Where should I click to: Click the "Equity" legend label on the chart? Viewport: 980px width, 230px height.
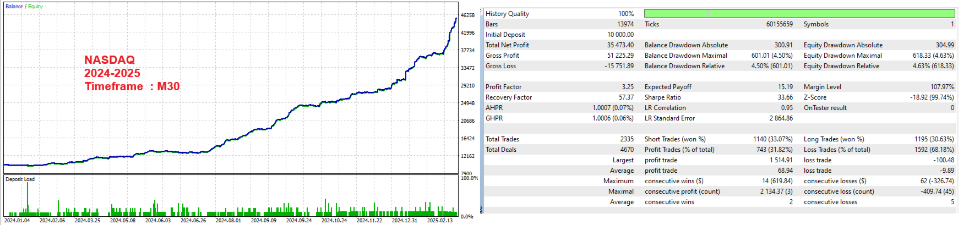pos(35,7)
